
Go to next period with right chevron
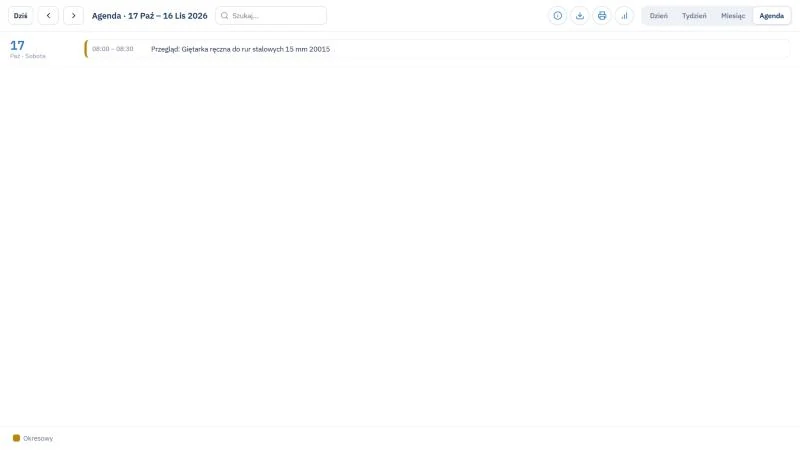point(73,16)
